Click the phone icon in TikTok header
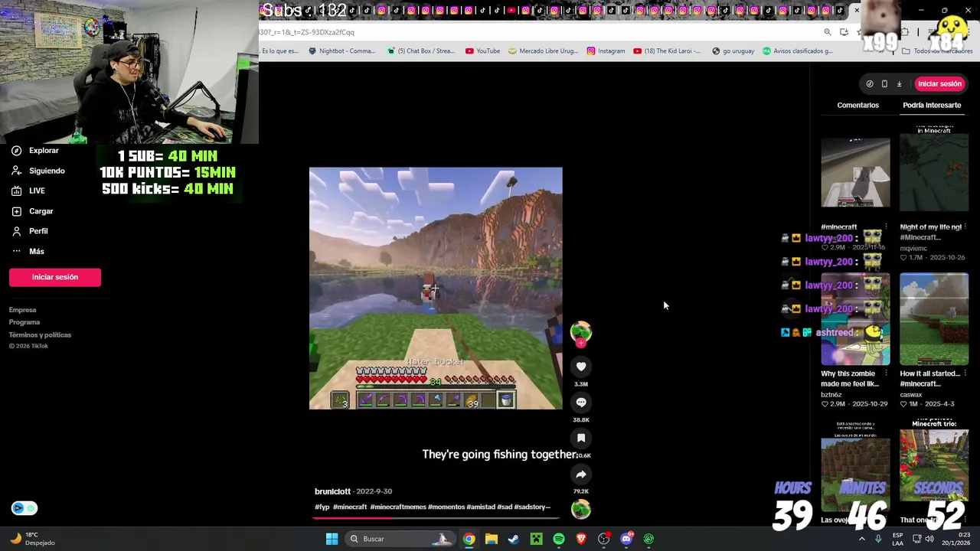 pyautogui.click(x=884, y=83)
